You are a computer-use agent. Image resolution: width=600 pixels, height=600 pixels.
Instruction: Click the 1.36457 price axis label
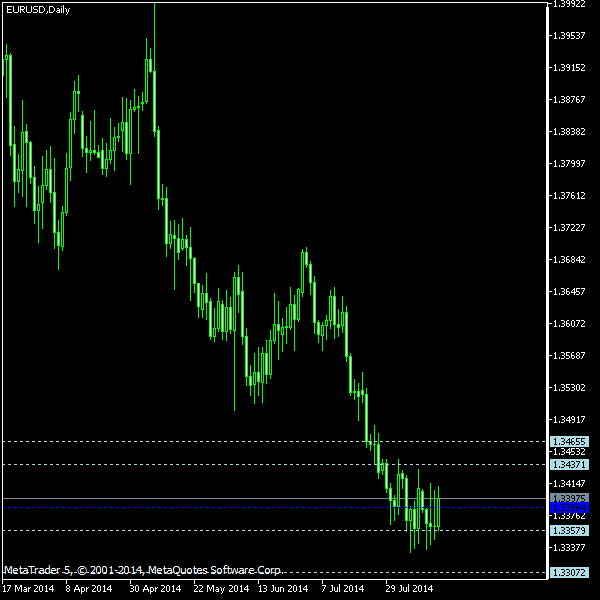click(x=569, y=292)
